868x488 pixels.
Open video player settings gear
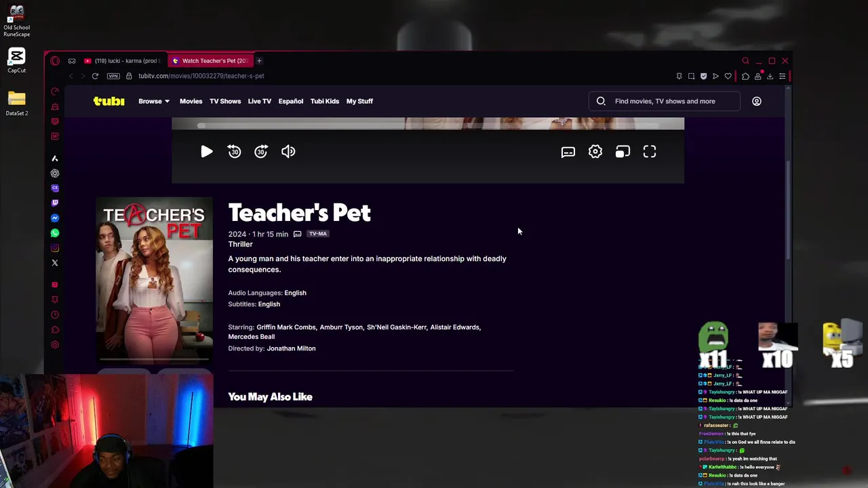tap(595, 152)
